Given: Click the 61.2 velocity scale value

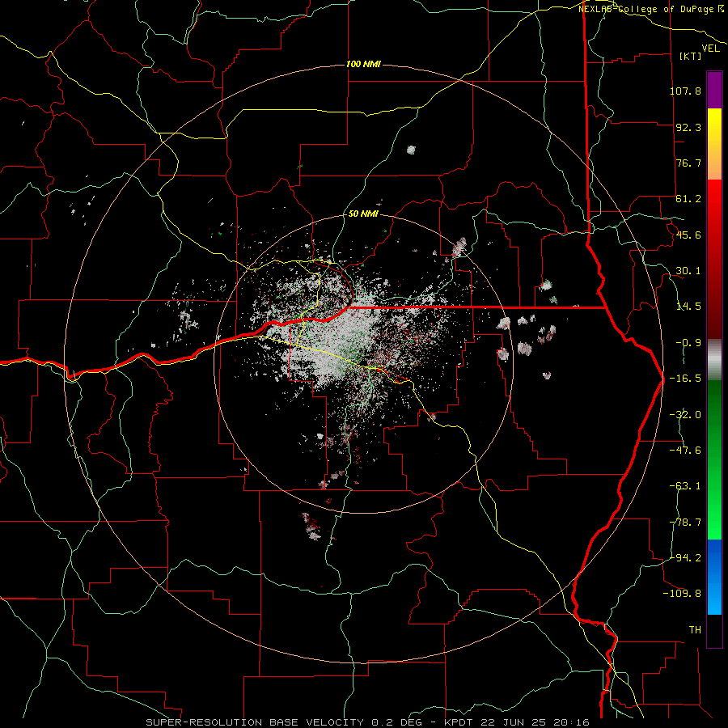Looking at the screenshot, I should tap(688, 199).
